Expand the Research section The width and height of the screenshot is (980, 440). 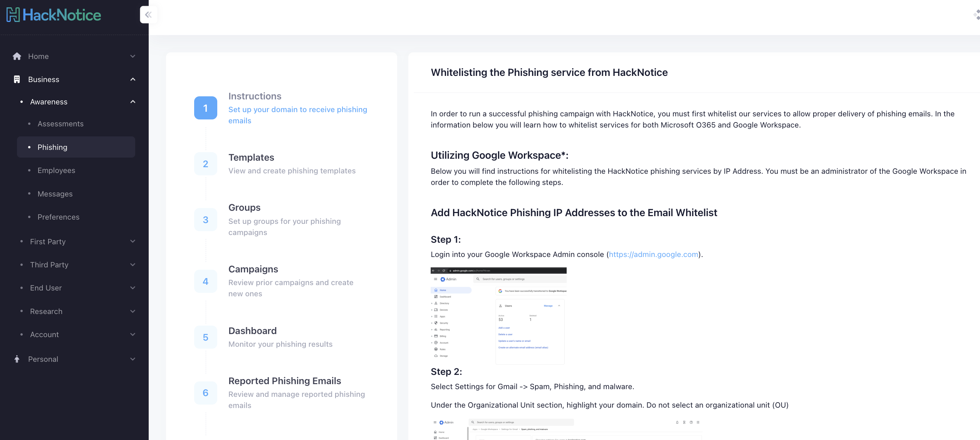(133, 311)
